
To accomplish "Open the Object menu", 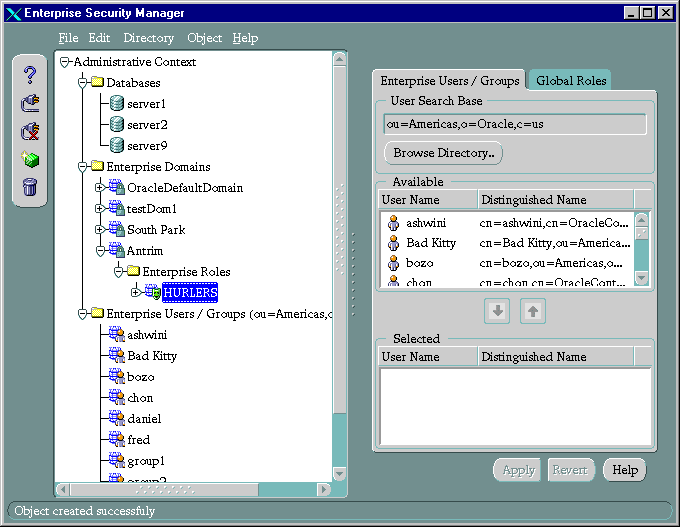I will [204, 38].
